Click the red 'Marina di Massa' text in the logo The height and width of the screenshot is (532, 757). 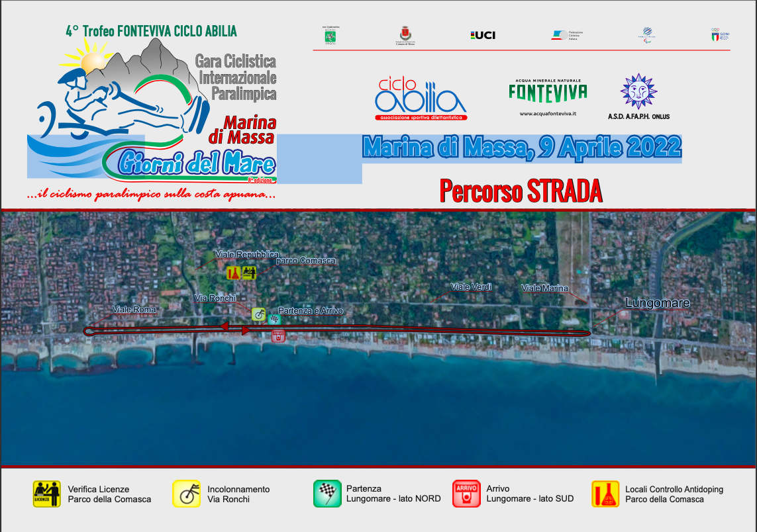coord(242,130)
